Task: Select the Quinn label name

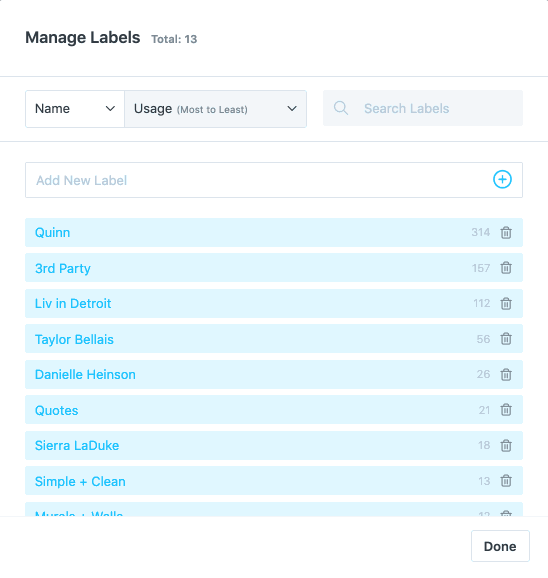Action: coord(52,233)
